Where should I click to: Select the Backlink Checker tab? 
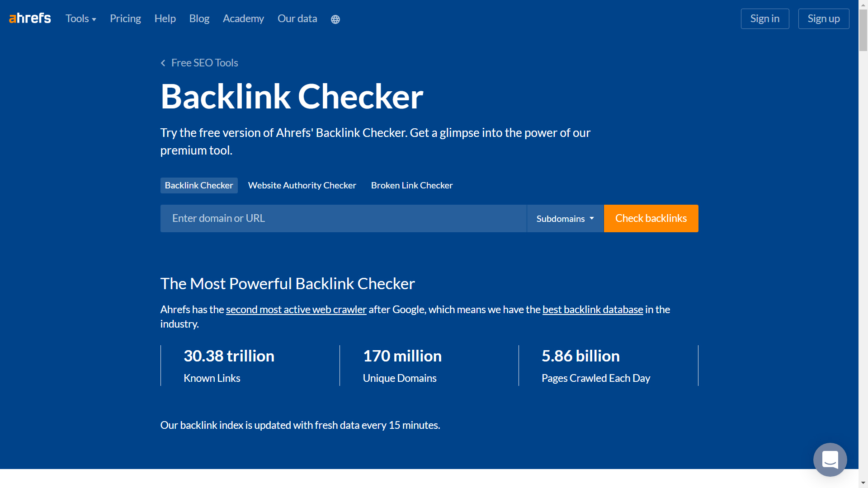pos(199,185)
